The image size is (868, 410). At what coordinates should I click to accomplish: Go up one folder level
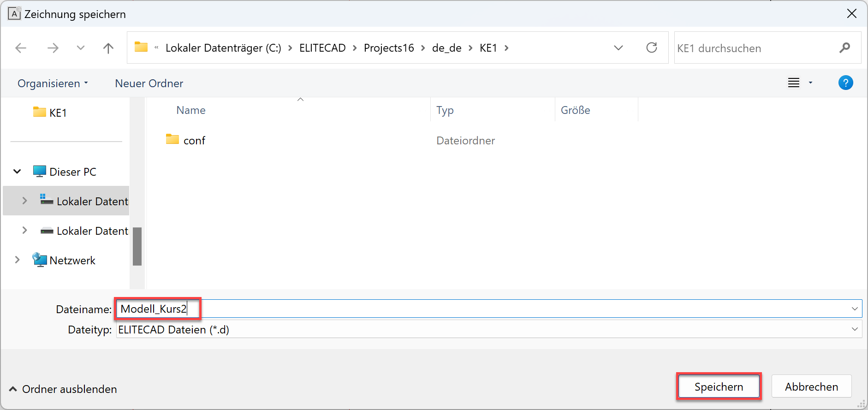[108, 48]
